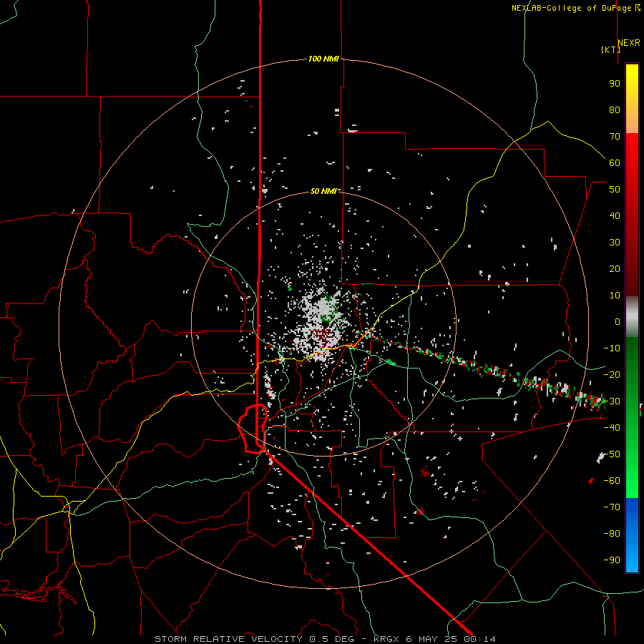Select the 80 value on the velocity scale
Image resolution: width=644 pixels, height=644 pixels.
coord(615,110)
